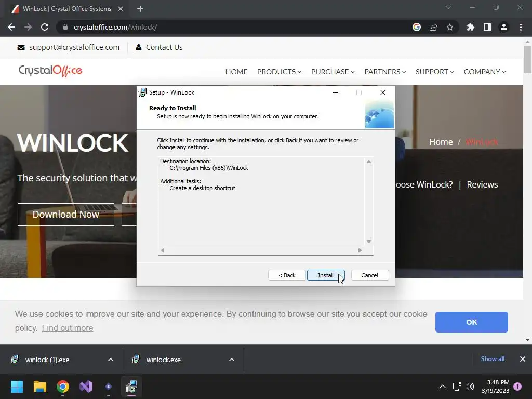Toggle the Chrome side panel icon
The image size is (532, 399).
tap(487, 27)
